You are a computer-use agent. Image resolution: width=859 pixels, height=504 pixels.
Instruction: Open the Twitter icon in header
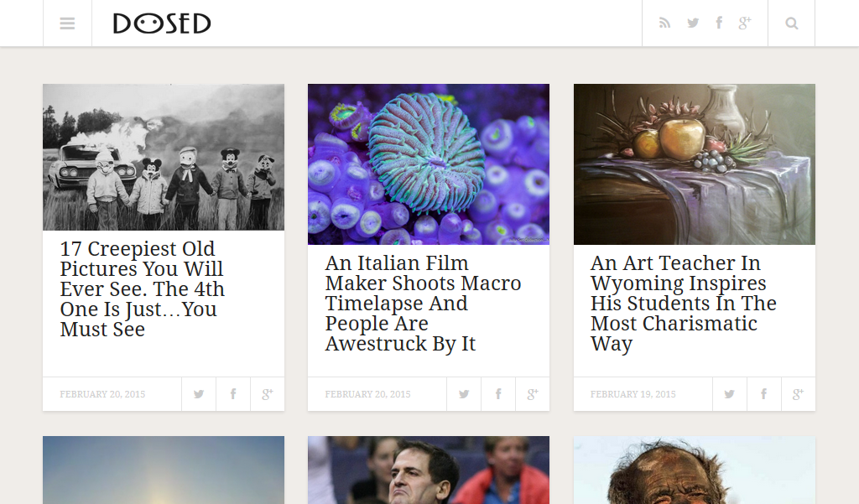(x=693, y=23)
